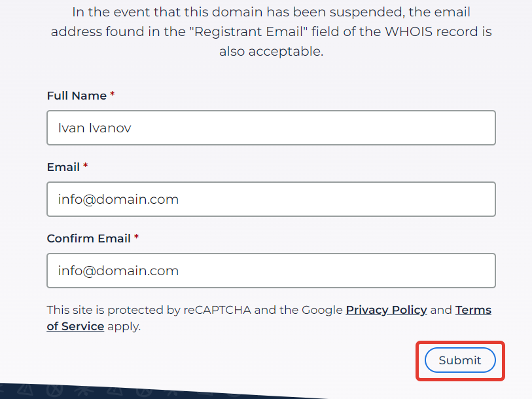
Task: Click the red asterisk beside Email label
Action: click(86, 165)
